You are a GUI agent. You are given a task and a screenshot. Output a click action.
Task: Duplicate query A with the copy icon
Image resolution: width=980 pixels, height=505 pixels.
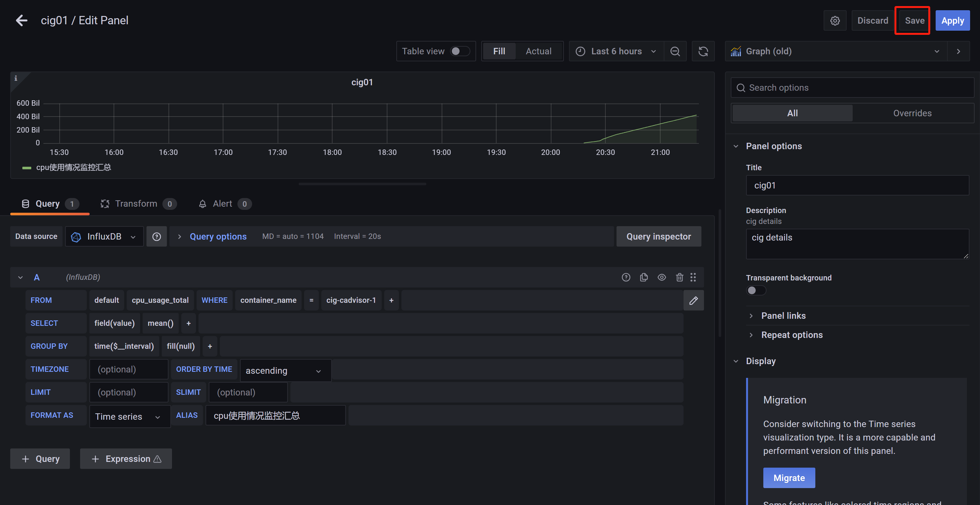point(644,277)
